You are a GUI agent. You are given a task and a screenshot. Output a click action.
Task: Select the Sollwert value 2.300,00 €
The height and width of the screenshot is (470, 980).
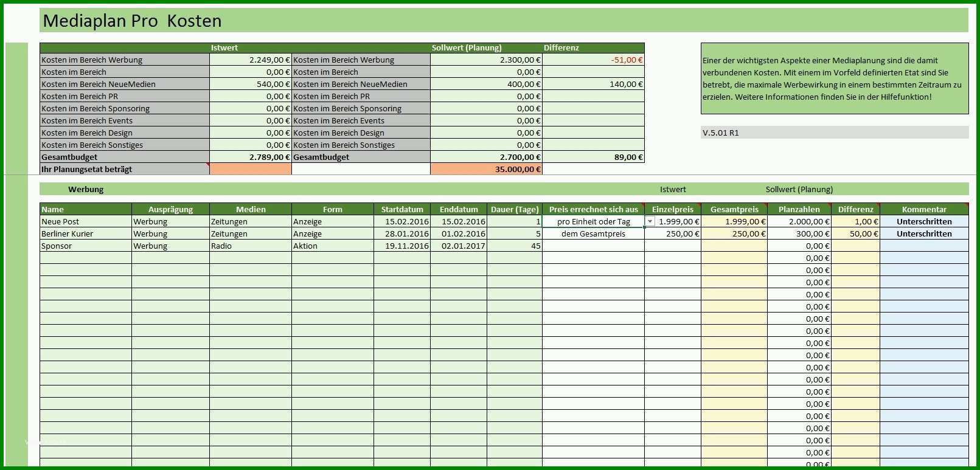point(486,60)
